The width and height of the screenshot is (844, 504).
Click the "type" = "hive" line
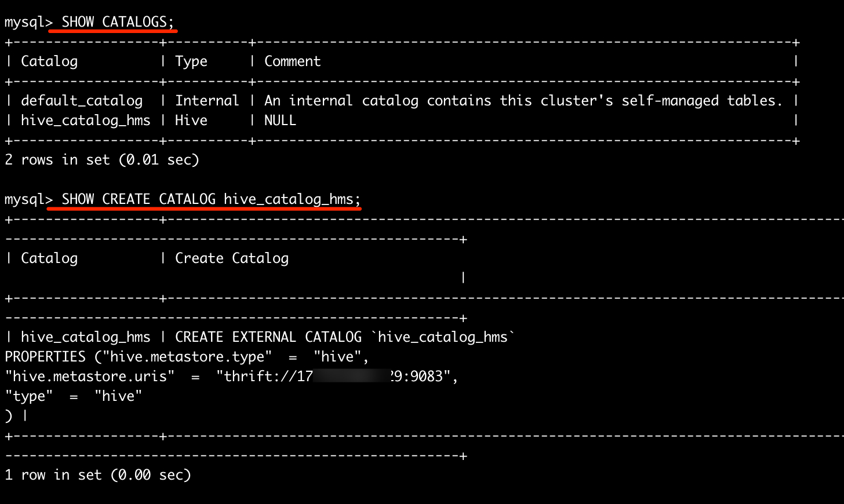pos(74,396)
